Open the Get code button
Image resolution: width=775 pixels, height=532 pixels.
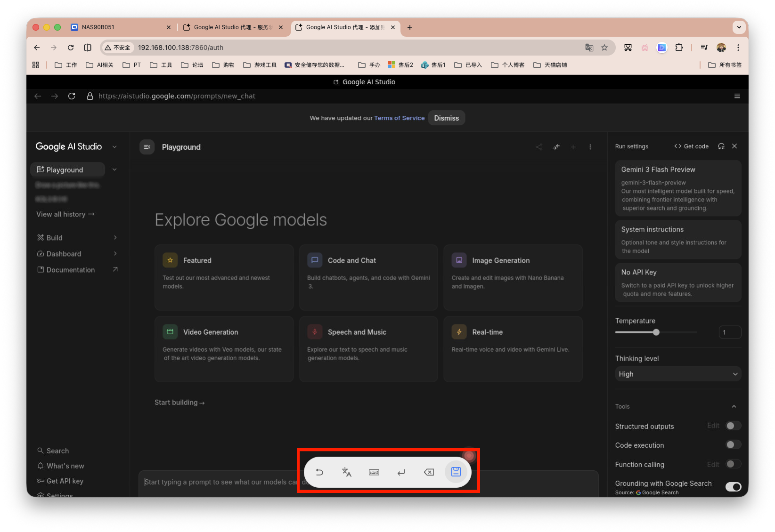pyautogui.click(x=691, y=146)
